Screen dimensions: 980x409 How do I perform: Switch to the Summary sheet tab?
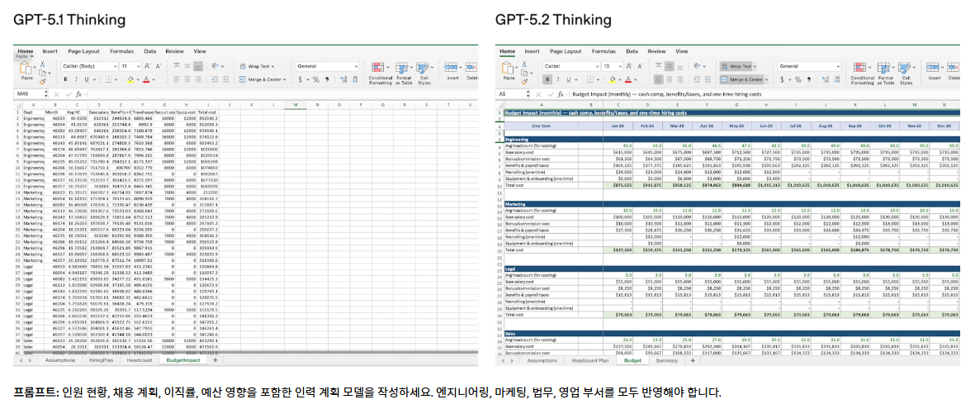pyautogui.click(x=666, y=360)
